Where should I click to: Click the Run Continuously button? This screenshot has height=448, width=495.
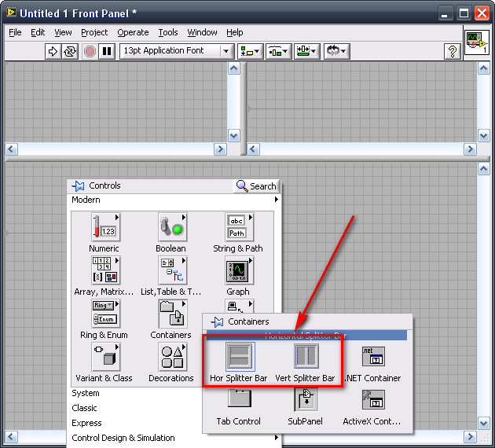[x=71, y=51]
